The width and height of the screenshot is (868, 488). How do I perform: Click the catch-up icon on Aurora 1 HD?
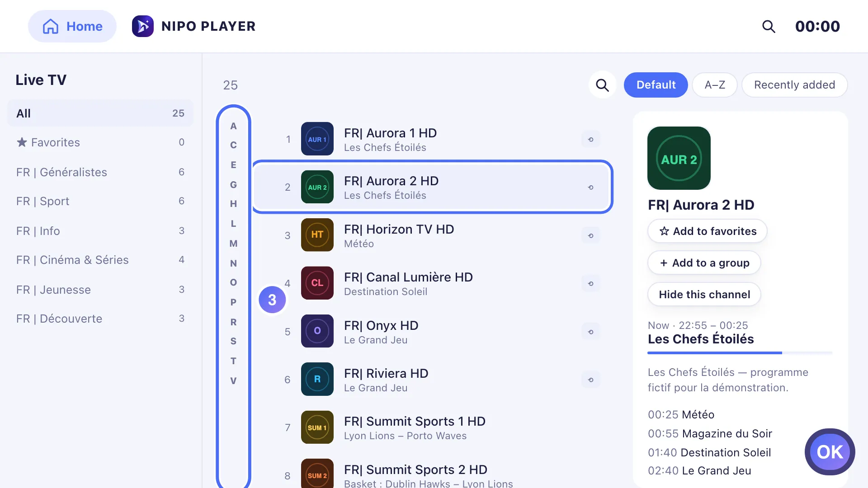(590, 139)
